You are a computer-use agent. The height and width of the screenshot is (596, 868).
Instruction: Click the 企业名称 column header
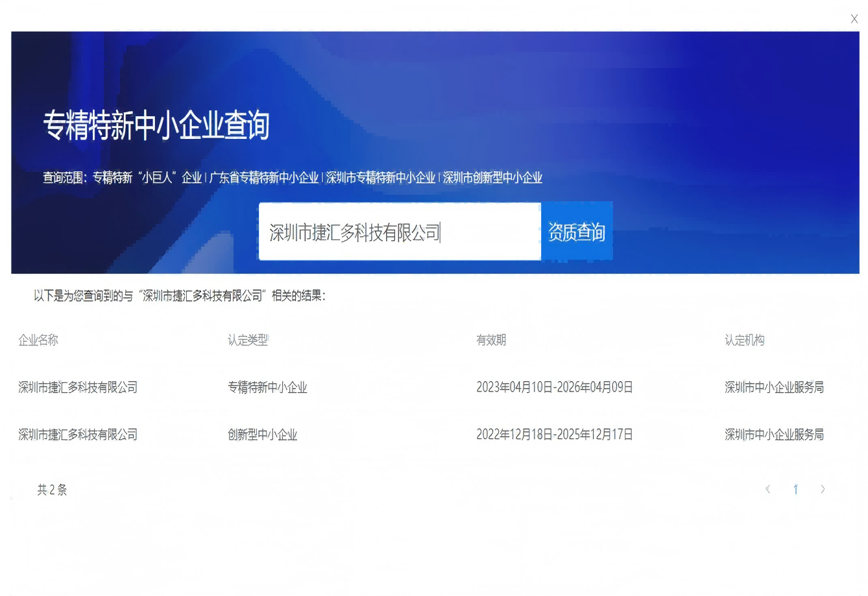pos(38,340)
